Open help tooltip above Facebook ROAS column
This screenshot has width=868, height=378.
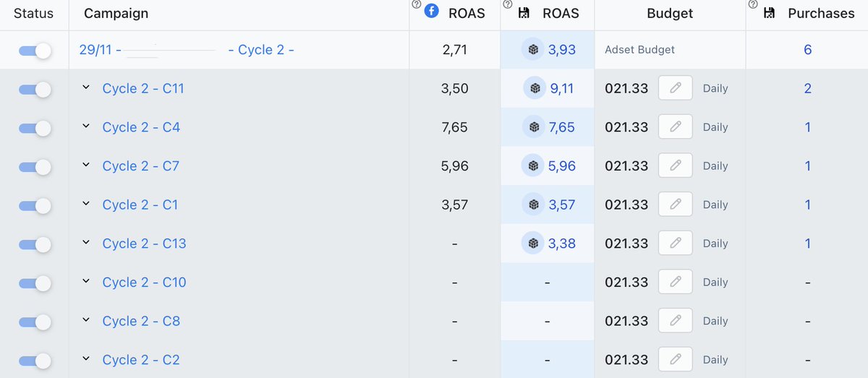[x=417, y=4]
